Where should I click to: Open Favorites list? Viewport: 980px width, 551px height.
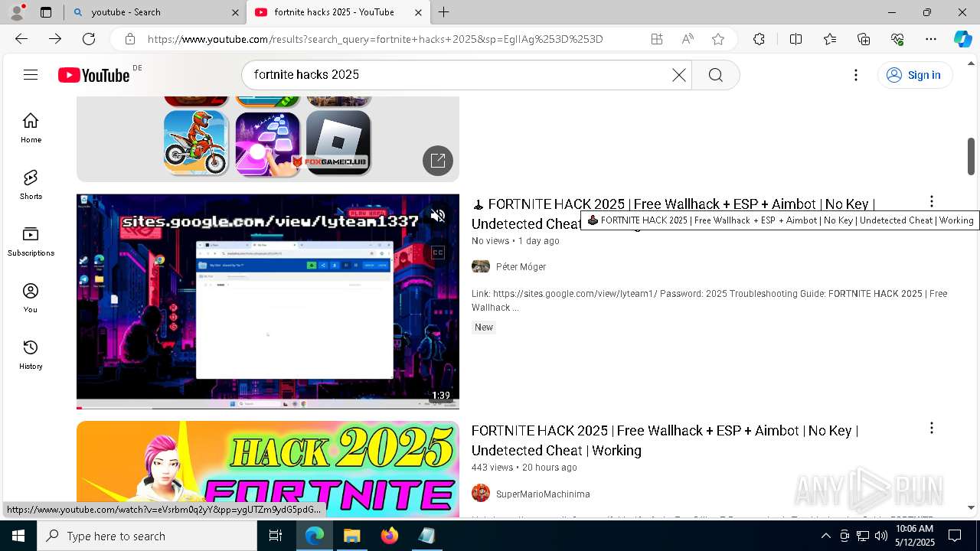[830, 39]
